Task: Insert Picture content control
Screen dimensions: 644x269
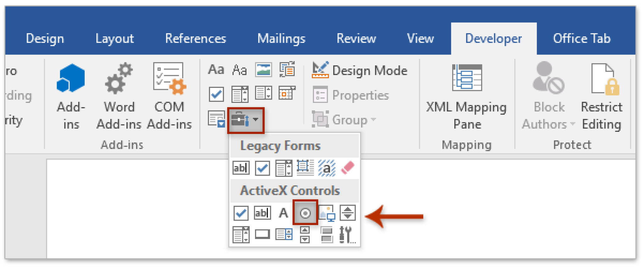Action: pos(264,70)
